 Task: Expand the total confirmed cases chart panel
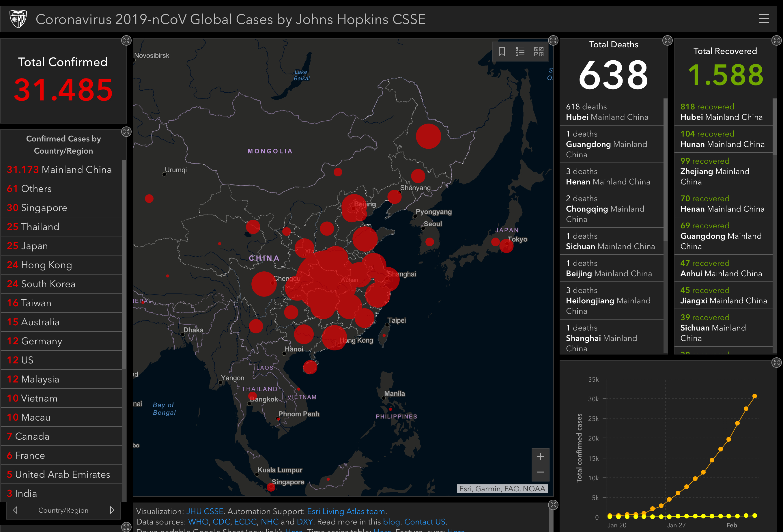[x=776, y=362]
